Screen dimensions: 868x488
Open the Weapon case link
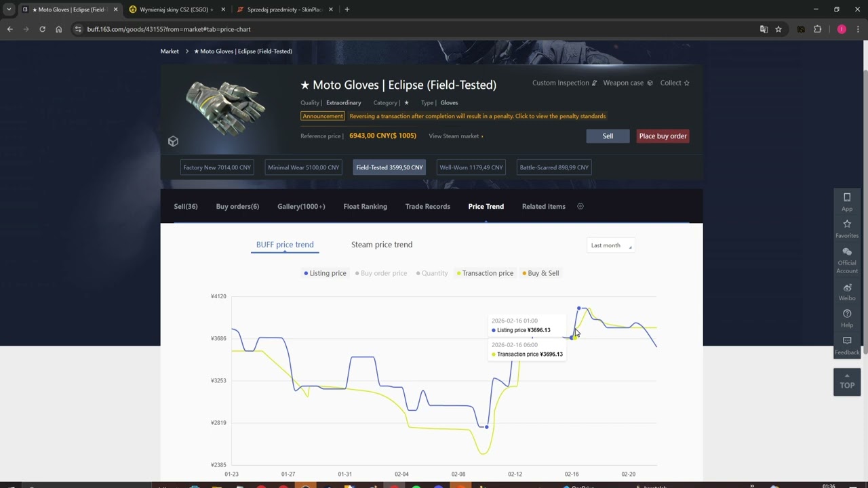(x=628, y=83)
